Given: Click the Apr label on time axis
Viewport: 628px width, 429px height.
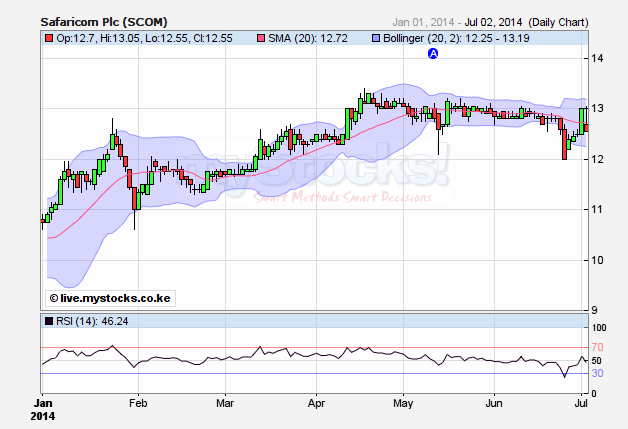Looking at the screenshot, I should pos(317,403).
